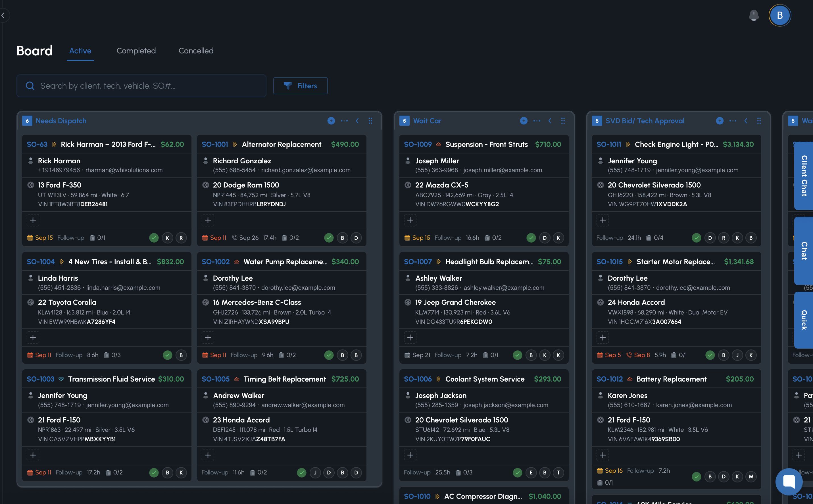
Task: Open Needs Dispatch column options menu
Action: pyautogui.click(x=344, y=121)
